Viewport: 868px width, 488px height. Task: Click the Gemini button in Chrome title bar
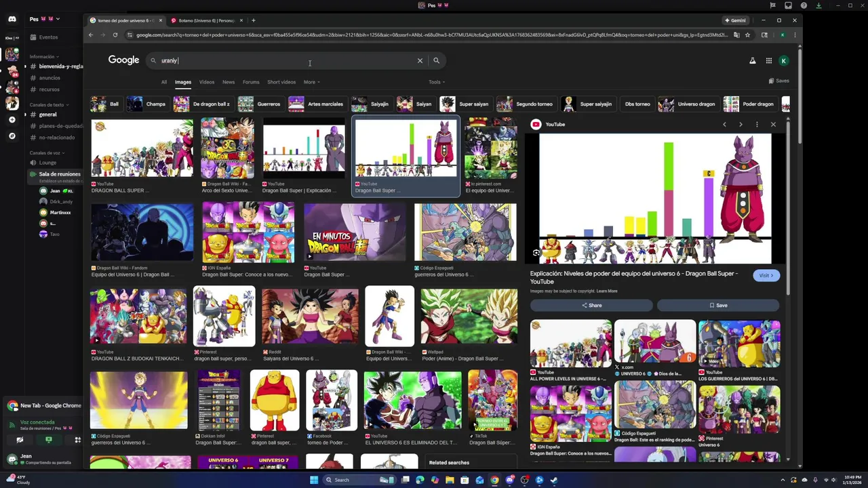point(735,20)
